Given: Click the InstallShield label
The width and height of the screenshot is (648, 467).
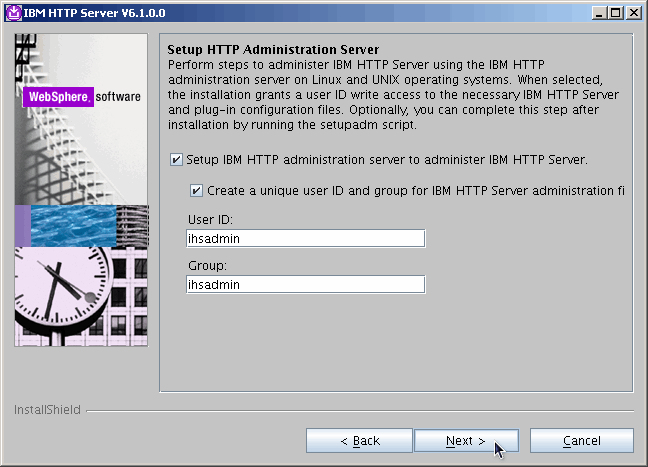Looking at the screenshot, I should pyautogui.click(x=45, y=410).
